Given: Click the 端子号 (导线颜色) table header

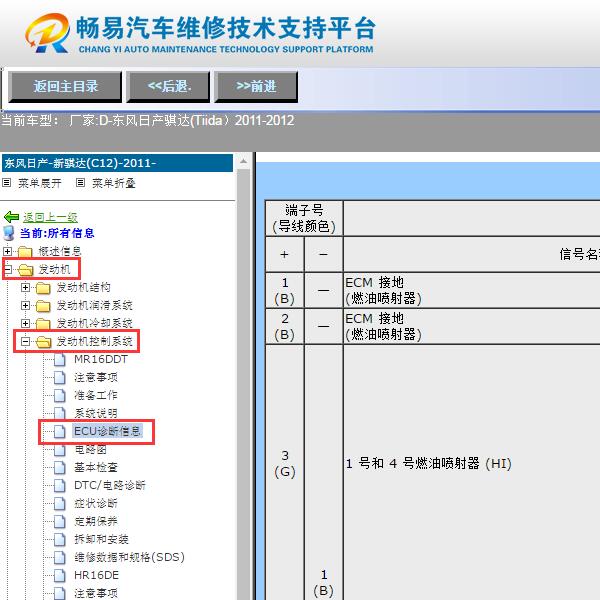Looking at the screenshot, I should tap(304, 218).
